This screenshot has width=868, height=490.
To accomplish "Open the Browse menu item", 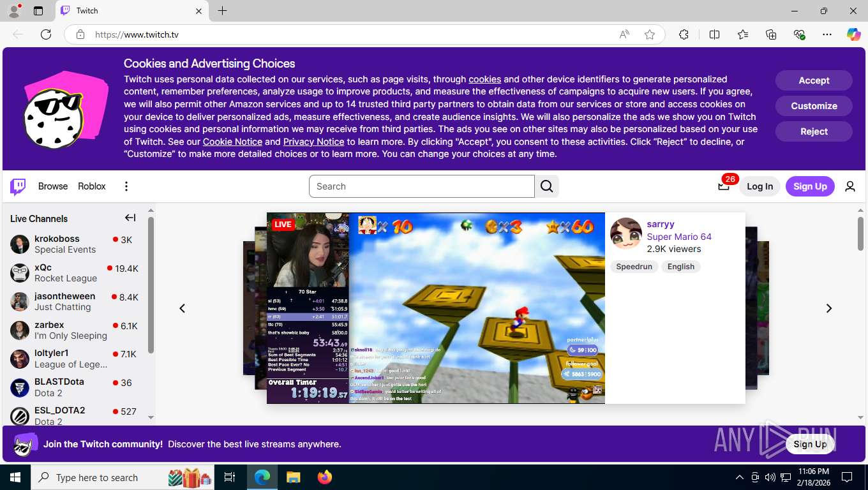I will 53,186.
